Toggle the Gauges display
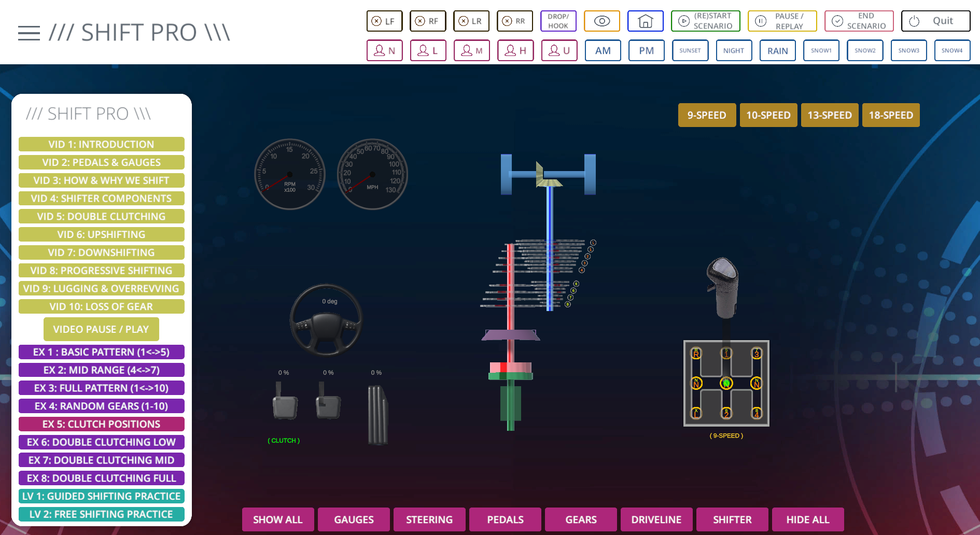980x535 pixels. (354, 519)
